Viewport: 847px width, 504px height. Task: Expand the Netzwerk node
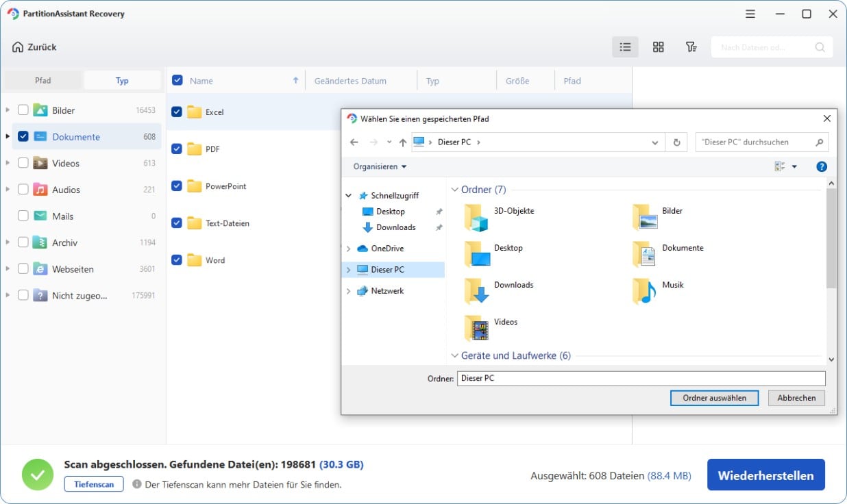[349, 291]
